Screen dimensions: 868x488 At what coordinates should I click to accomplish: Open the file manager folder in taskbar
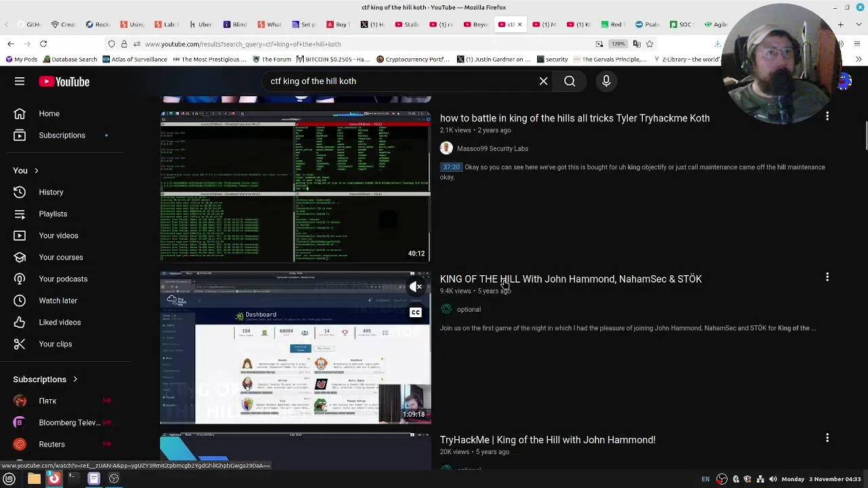[x=34, y=479]
